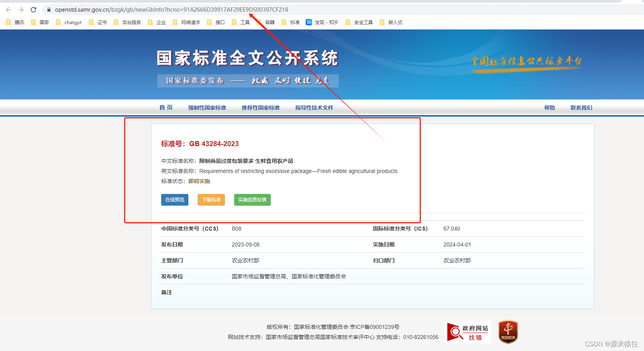Click the 党政机关 emblem in the footer
The height and width of the screenshot is (351, 644).
pyautogui.click(x=508, y=332)
